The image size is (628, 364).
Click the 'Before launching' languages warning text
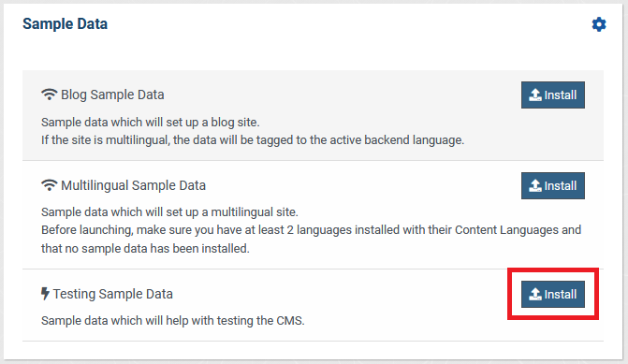click(x=312, y=230)
